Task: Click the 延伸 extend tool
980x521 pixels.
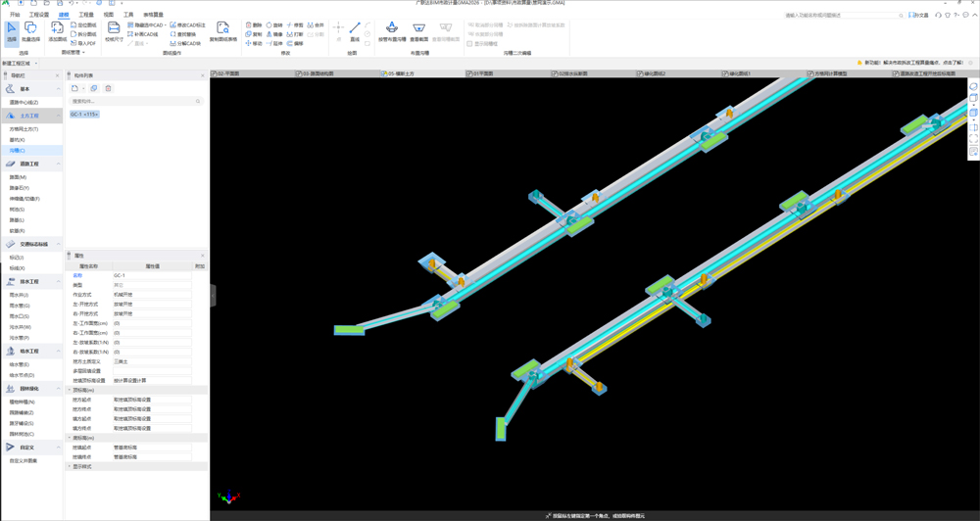Action: tap(274, 44)
